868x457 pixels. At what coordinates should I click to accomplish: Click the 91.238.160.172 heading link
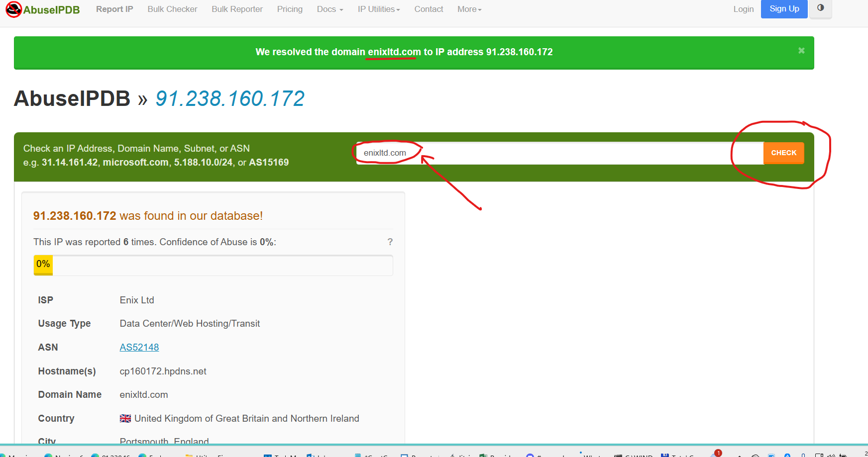229,98
